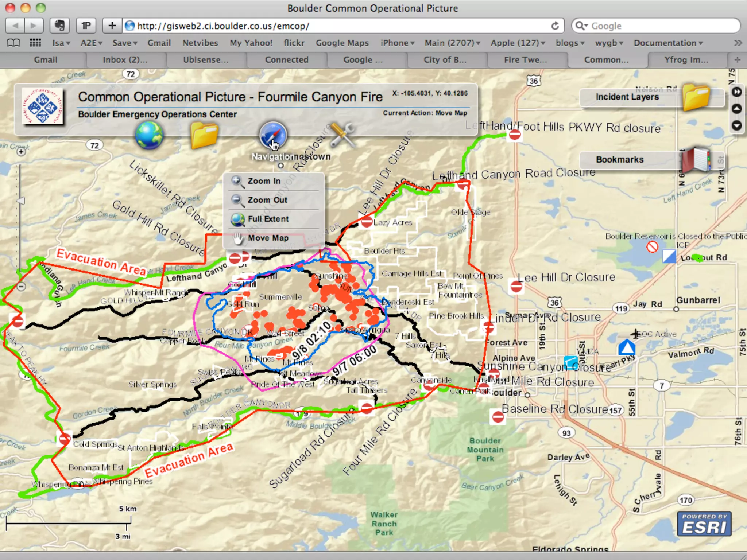Open the wrench and screwdriver tools icon
Image resolution: width=747 pixels, height=560 pixels.
click(x=342, y=135)
